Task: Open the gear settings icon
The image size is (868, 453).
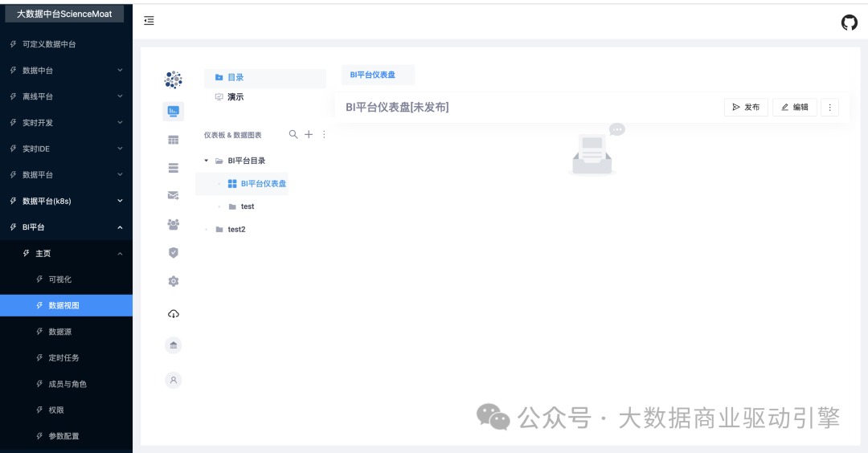Action: coord(173,281)
